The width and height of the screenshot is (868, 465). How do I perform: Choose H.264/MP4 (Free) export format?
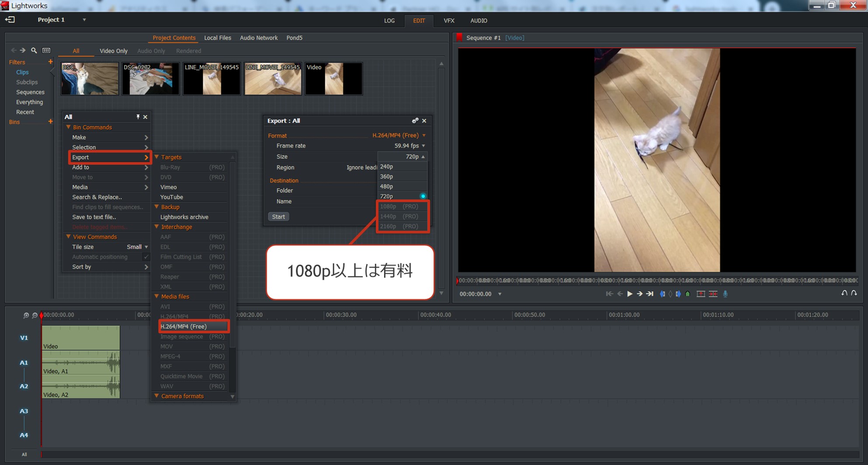pyautogui.click(x=194, y=326)
